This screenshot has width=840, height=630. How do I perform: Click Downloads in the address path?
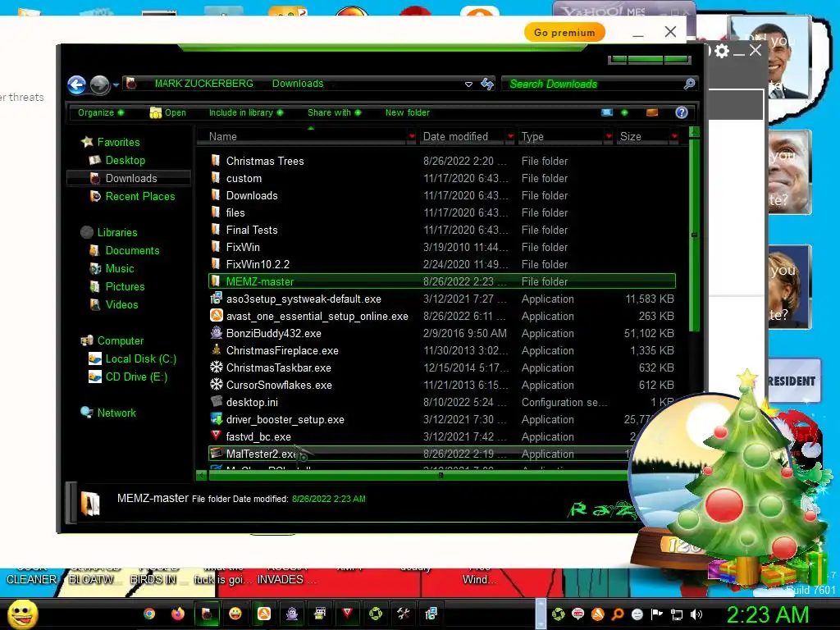pos(297,84)
